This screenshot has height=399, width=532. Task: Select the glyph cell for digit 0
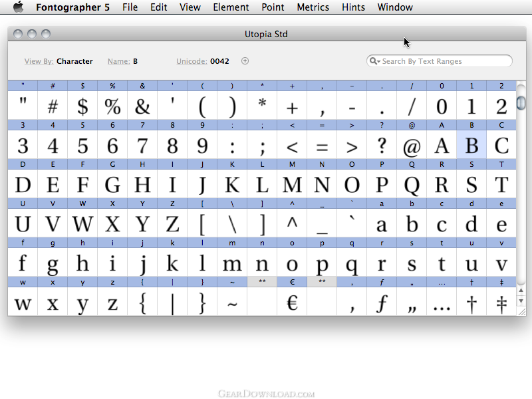(x=442, y=105)
